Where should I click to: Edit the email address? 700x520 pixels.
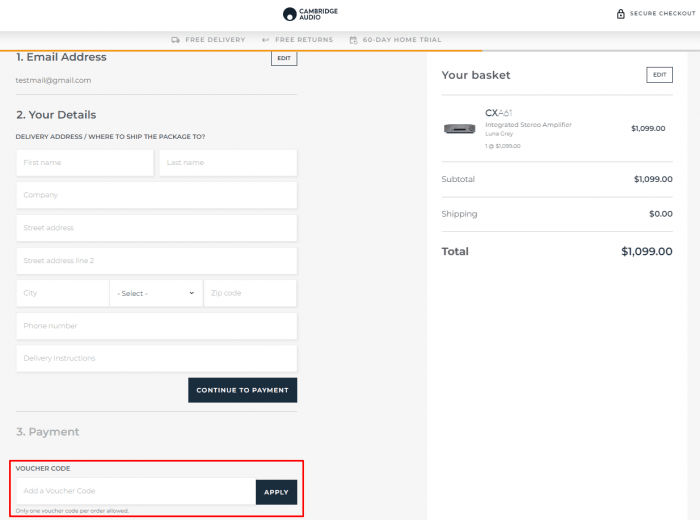pos(284,58)
